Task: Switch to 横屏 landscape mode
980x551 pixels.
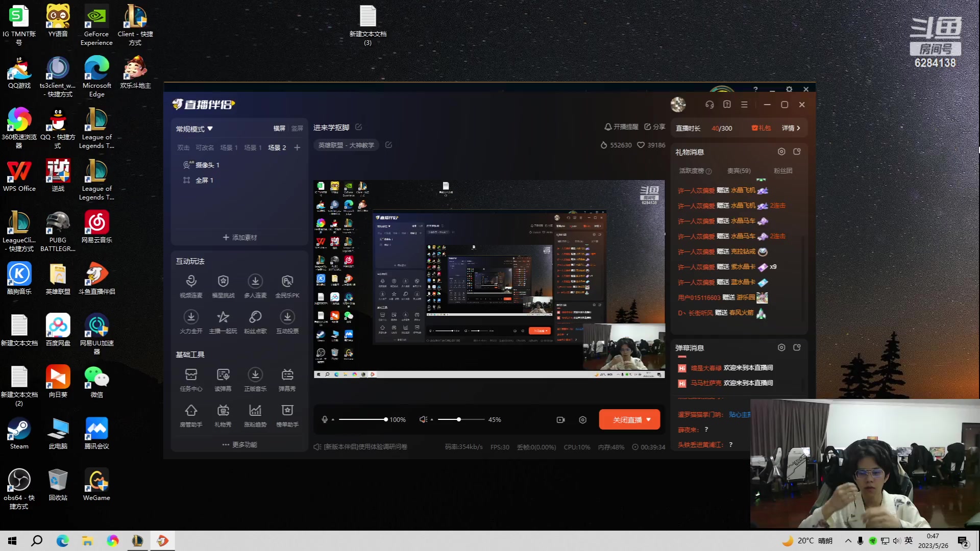Action: [x=279, y=129]
